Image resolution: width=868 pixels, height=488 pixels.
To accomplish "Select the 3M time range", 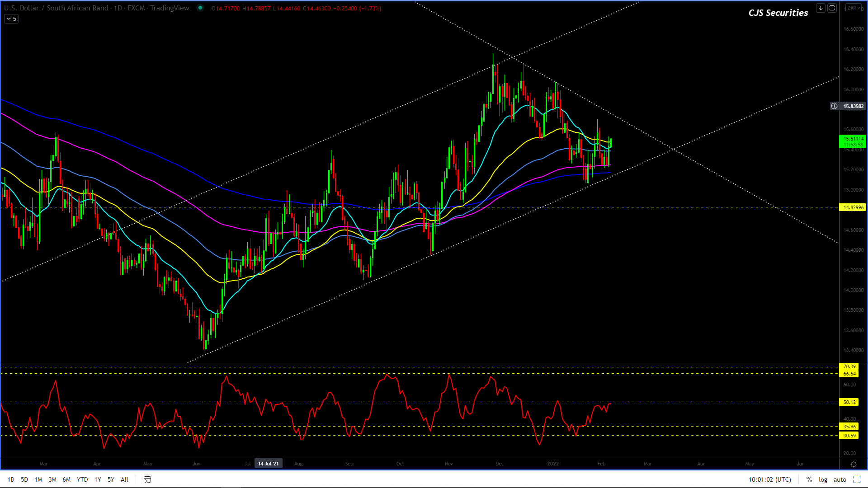I will pyautogui.click(x=52, y=479).
